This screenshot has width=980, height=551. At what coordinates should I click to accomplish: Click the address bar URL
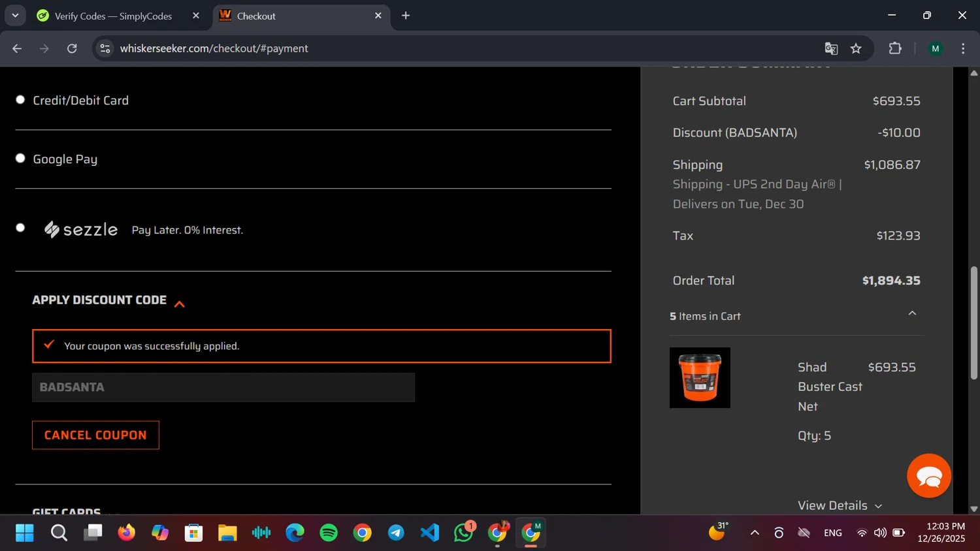pos(214,48)
